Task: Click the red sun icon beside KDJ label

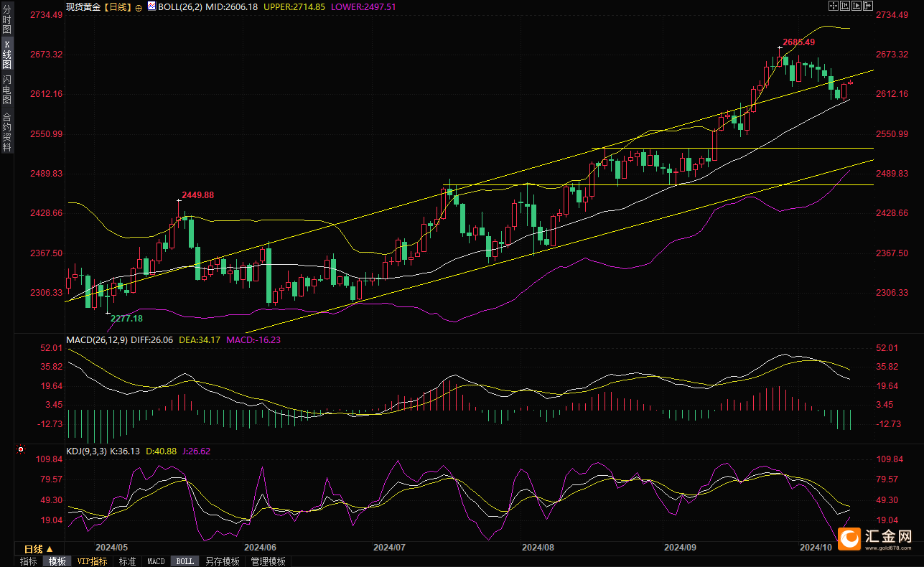Action: [20, 451]
